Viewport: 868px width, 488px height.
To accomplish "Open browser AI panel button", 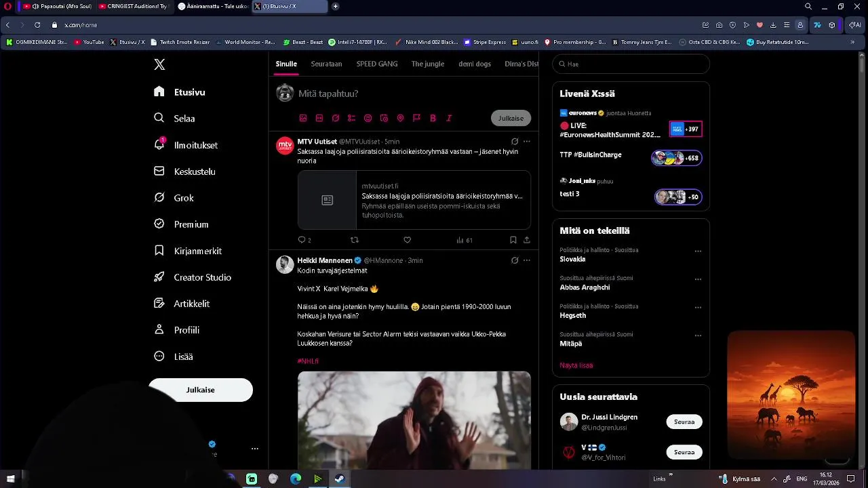I will pyautogui.click(x=855, y=25).
